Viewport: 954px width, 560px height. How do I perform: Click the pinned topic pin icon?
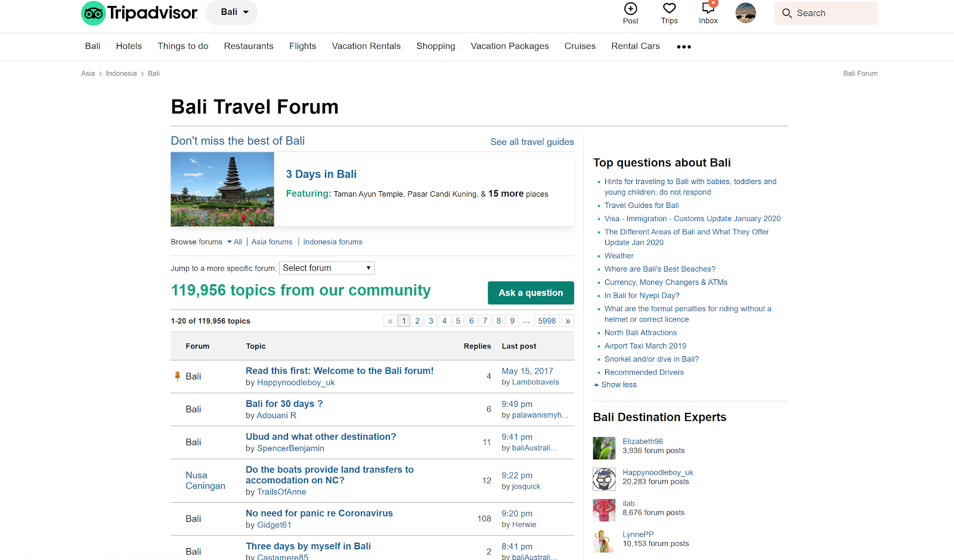click(x=177, y=376)
